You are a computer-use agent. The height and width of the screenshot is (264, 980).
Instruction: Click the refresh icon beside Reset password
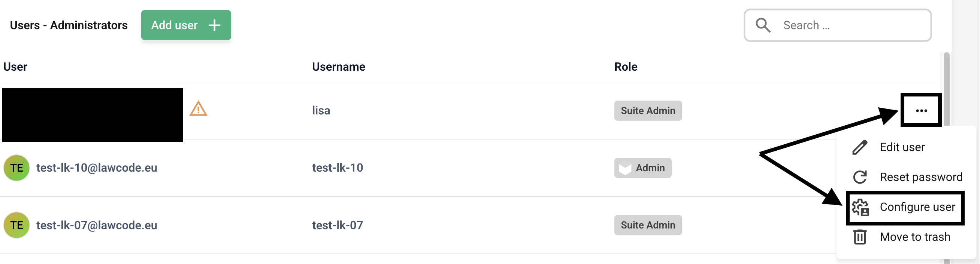[x=860, y=177]
